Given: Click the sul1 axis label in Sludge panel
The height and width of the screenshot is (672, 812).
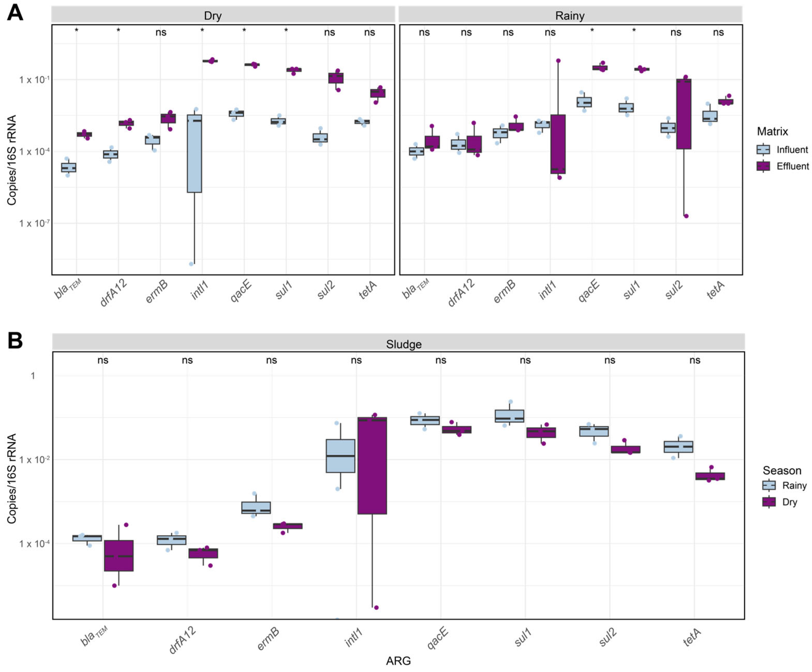Looking at the screenshot, I should pos(523,637).
